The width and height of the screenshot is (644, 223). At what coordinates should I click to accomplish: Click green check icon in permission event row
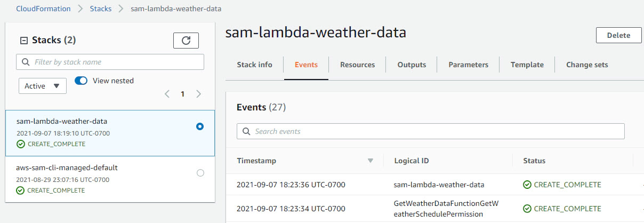[x=527, y=209]
